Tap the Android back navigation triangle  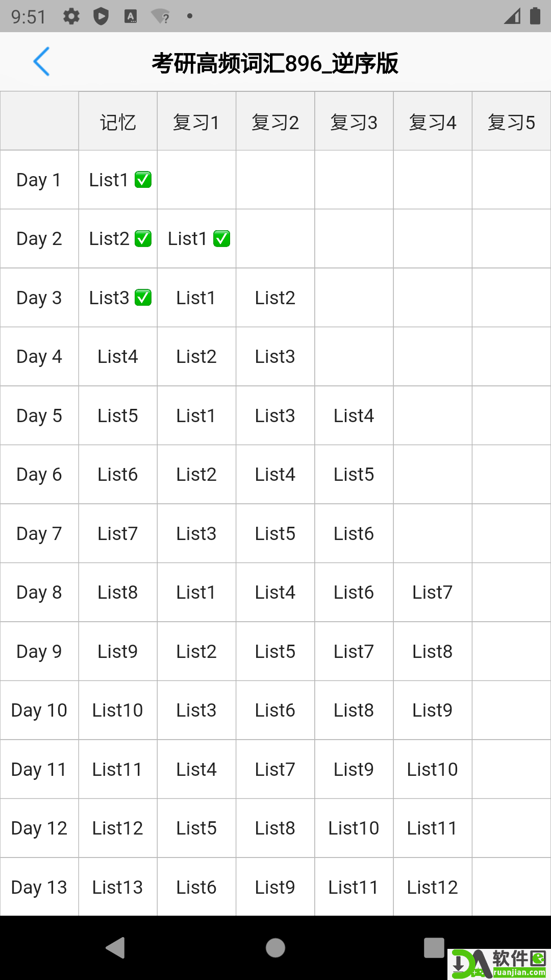tap(116, 948)
